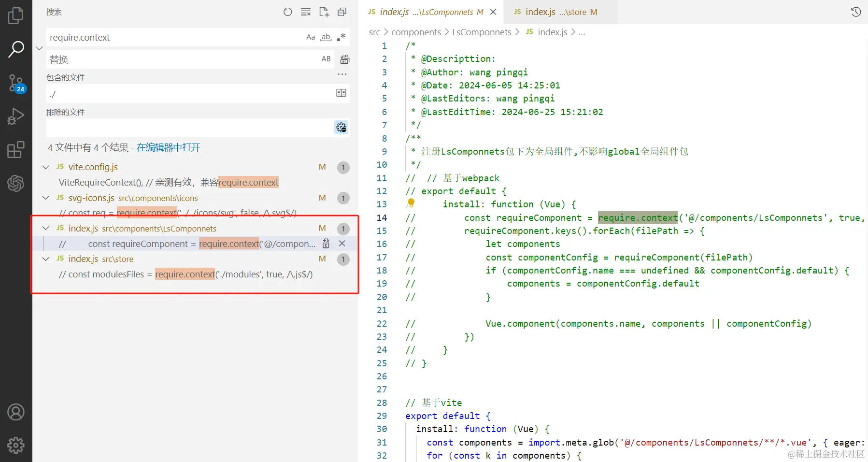Image resolution: width=868 pixels, height=462 pixels.
Task: Open results in editor link
Action: tap(169, 147)
